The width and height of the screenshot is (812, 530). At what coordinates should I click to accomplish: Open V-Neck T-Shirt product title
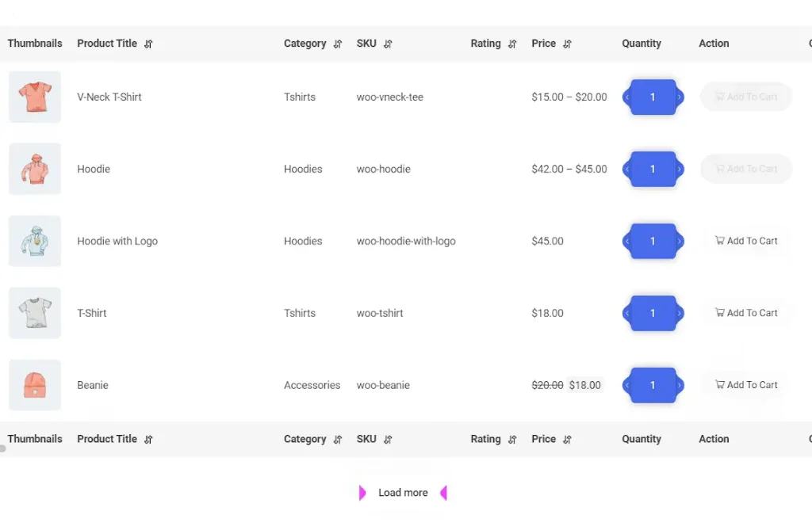(x=109, y=97)
